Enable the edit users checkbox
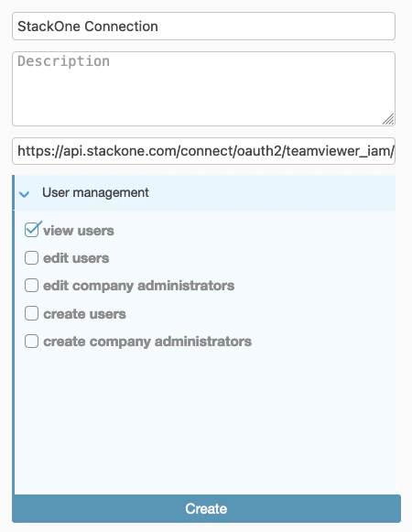This screenshot has height=532, width=412. click(31, 258)
